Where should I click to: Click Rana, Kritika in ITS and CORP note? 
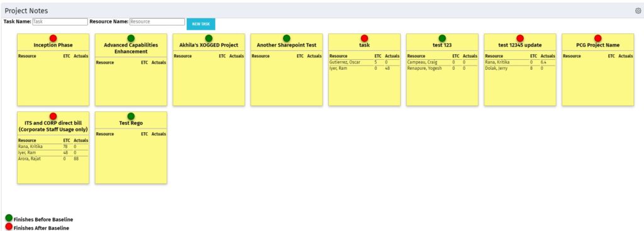pyautogui.click(x=30, y=147)
